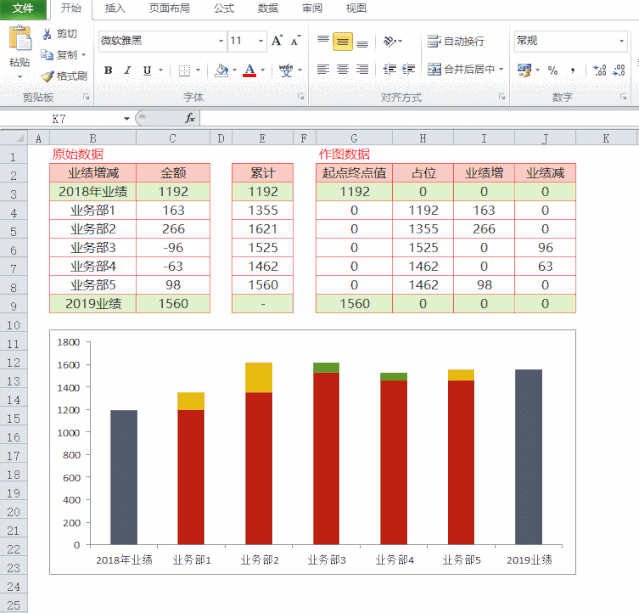This screenshot has width=639, height=613.
Task: Expand the Name Box dropdown arrow
Action: [127, 119]
